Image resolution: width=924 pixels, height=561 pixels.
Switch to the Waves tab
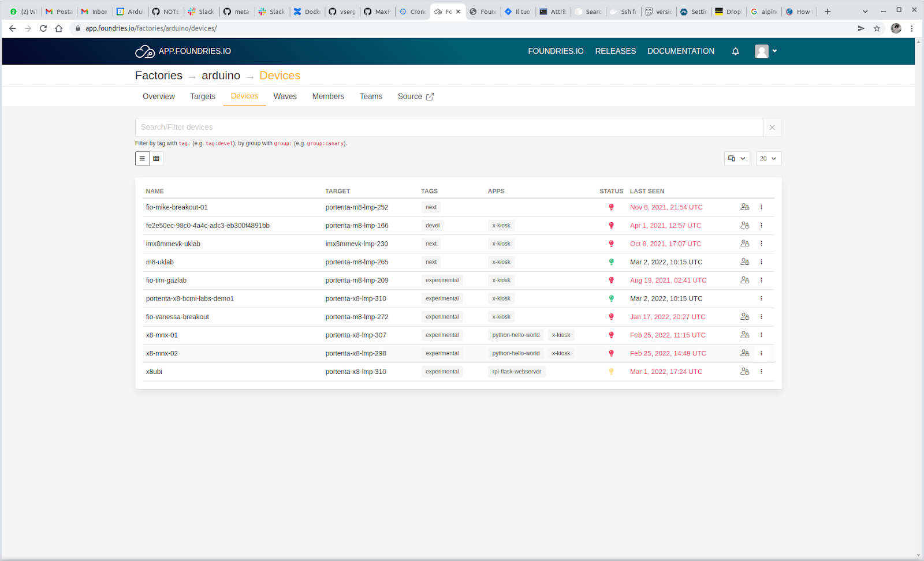[x=285, y=96]
